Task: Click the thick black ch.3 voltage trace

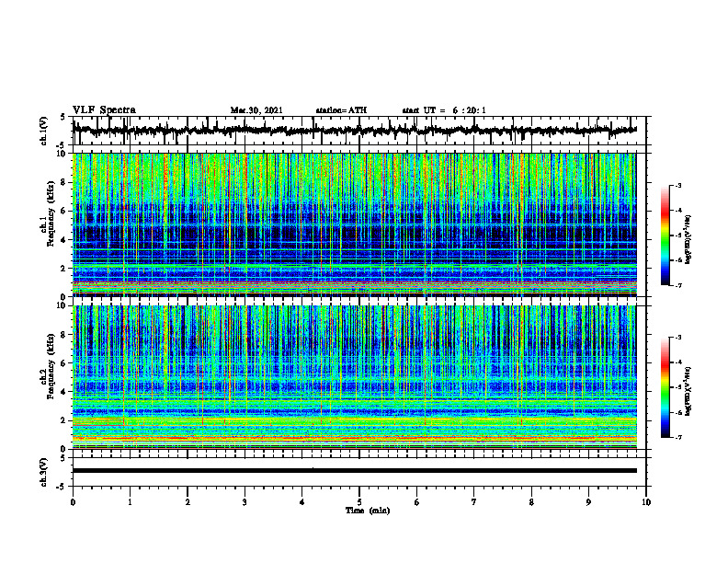Action: pyautogui.click(x=354, y=471)
